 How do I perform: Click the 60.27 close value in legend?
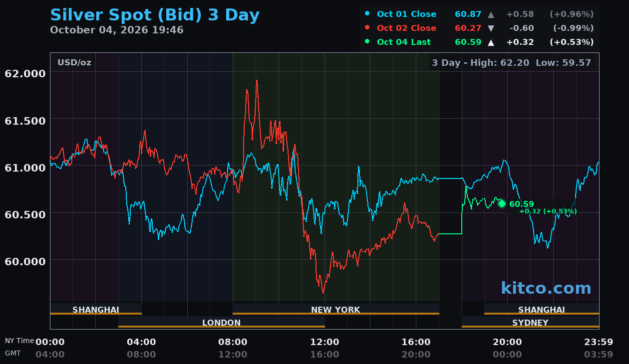(468, 28)
